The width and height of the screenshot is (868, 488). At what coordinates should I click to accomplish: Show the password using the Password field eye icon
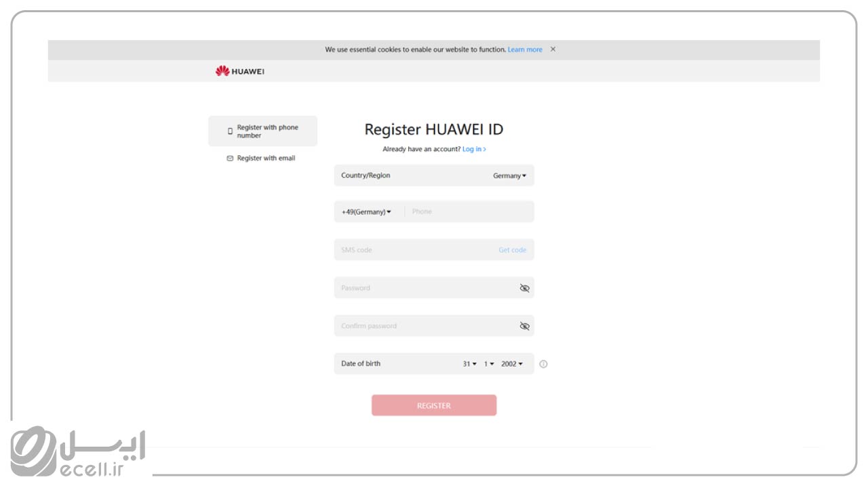pyautogui.click(x=524, y=288)
